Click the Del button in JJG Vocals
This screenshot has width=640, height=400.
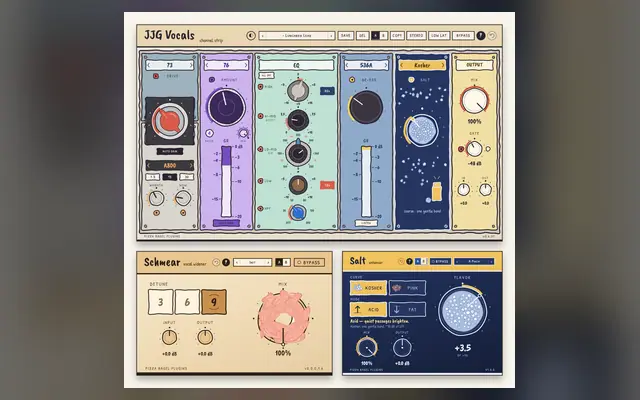pos(362,36)
